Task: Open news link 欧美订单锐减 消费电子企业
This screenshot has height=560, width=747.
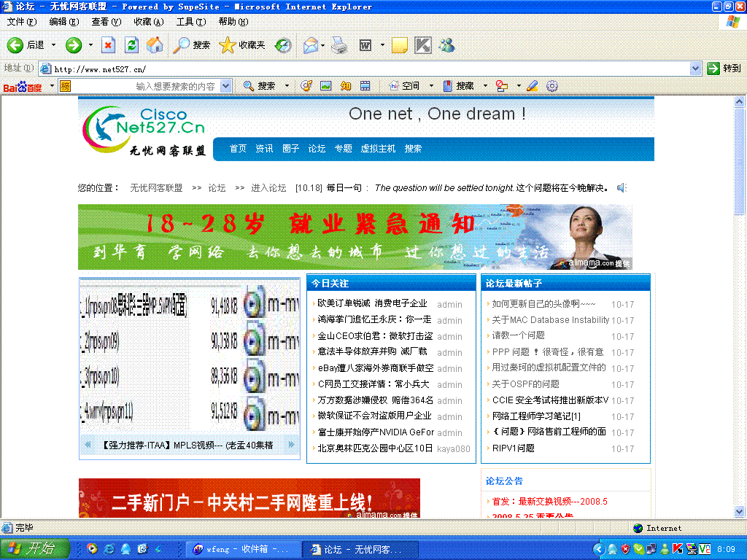Action: 372,303
